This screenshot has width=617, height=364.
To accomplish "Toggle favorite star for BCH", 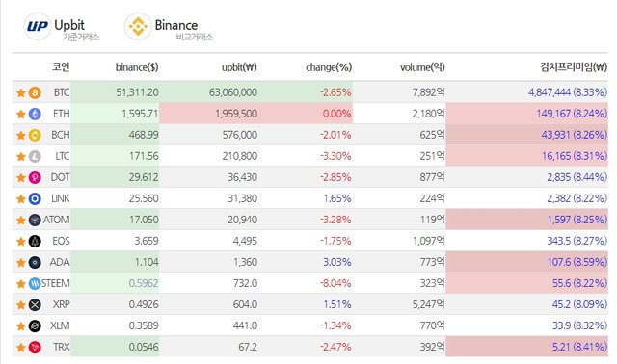I will [21, 135].
